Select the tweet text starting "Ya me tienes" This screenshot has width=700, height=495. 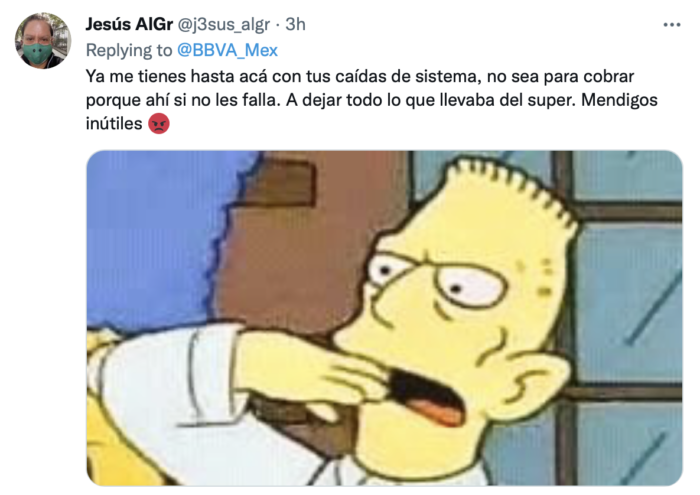point(371,100)
